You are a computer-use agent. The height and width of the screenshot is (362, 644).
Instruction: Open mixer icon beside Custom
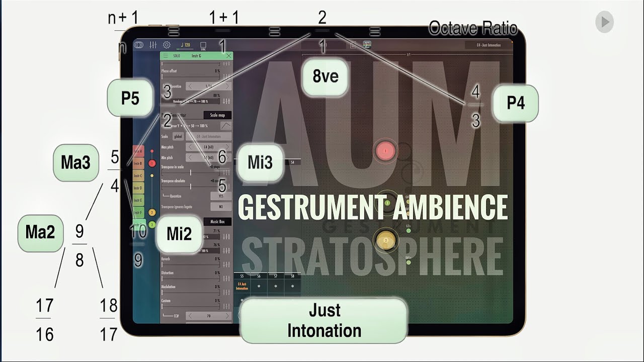pos(226,307)
